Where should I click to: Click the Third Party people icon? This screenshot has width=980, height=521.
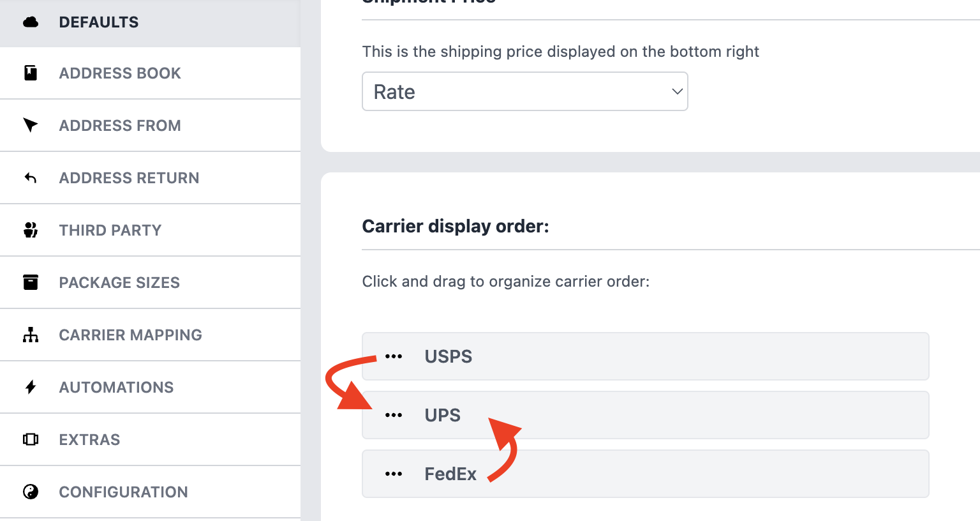coord(31,230)
